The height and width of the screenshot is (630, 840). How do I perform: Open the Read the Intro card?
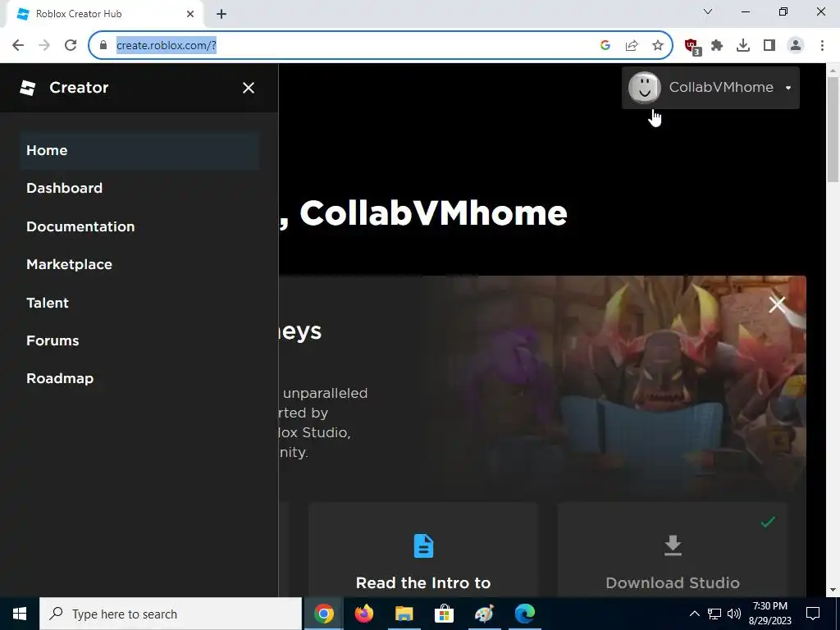coord(423,550)
